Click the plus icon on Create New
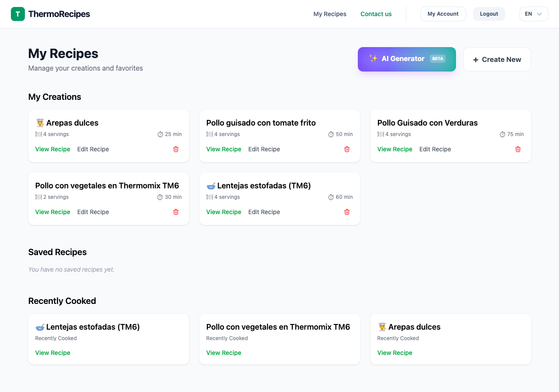 tap(476, 60)
